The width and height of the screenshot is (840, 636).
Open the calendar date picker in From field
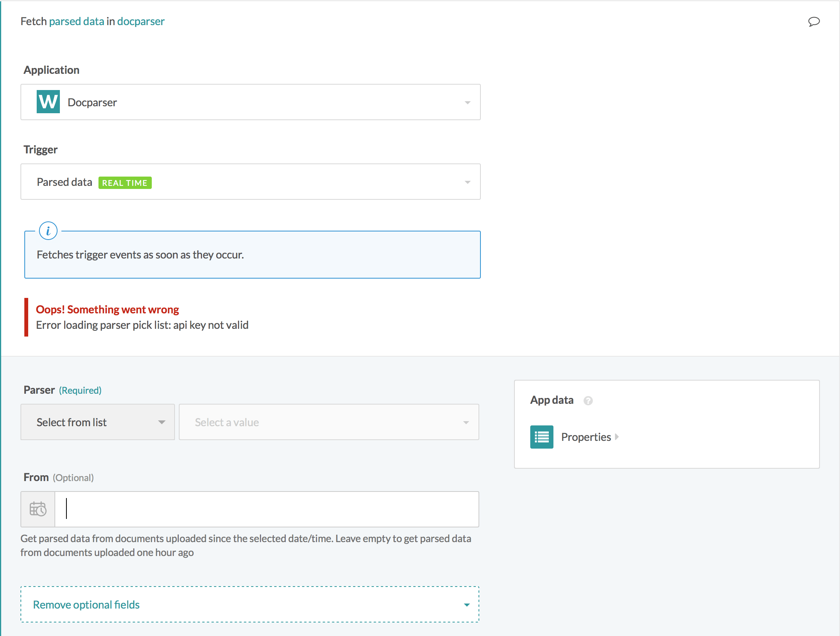(37, 509)
